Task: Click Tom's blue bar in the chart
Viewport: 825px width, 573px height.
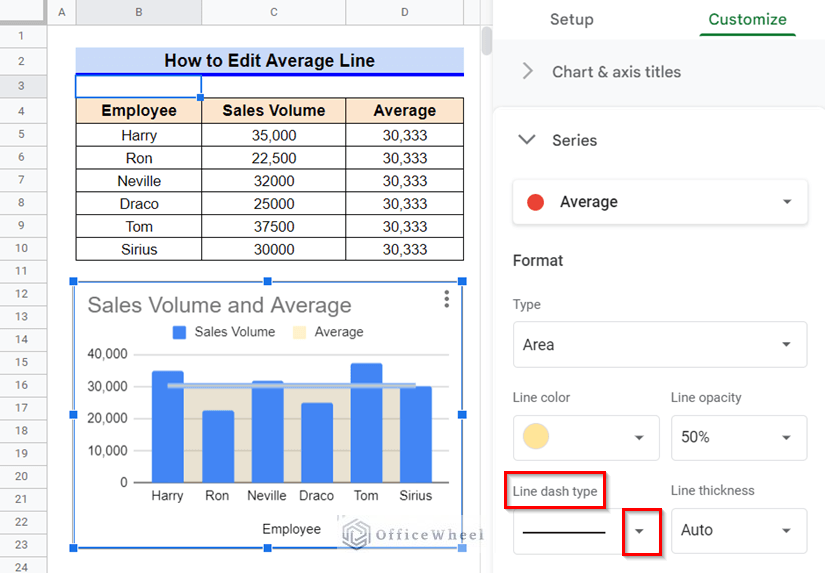Action: point(366,423)
